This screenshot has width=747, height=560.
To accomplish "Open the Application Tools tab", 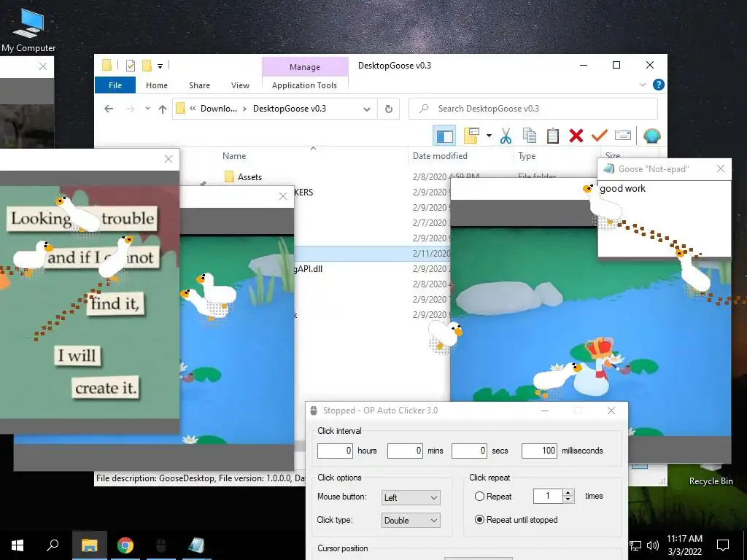I will pyautogui.click(x=304, y=85).
